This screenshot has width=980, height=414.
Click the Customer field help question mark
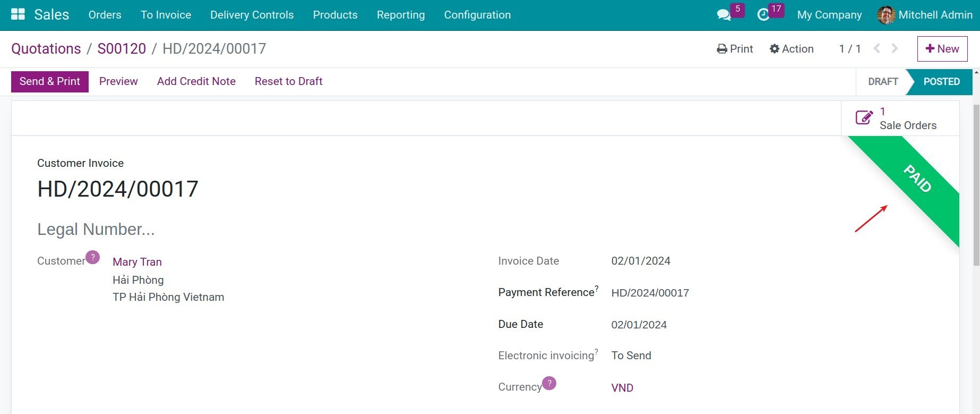coord(92,257)
